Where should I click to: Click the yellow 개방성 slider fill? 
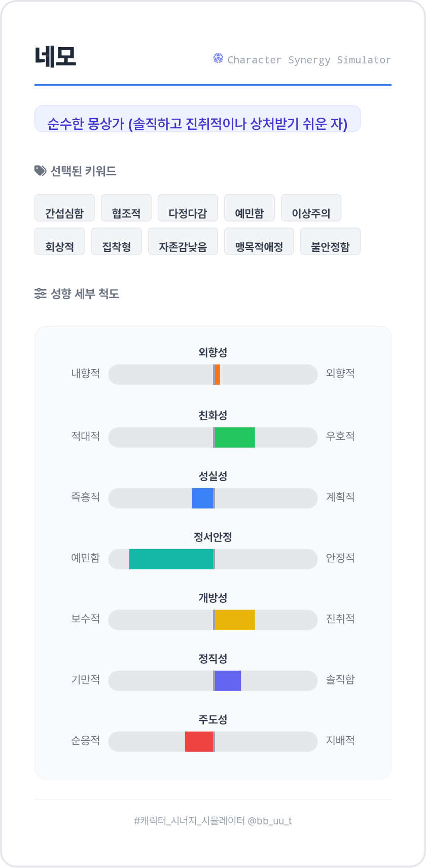click(234, 620)
